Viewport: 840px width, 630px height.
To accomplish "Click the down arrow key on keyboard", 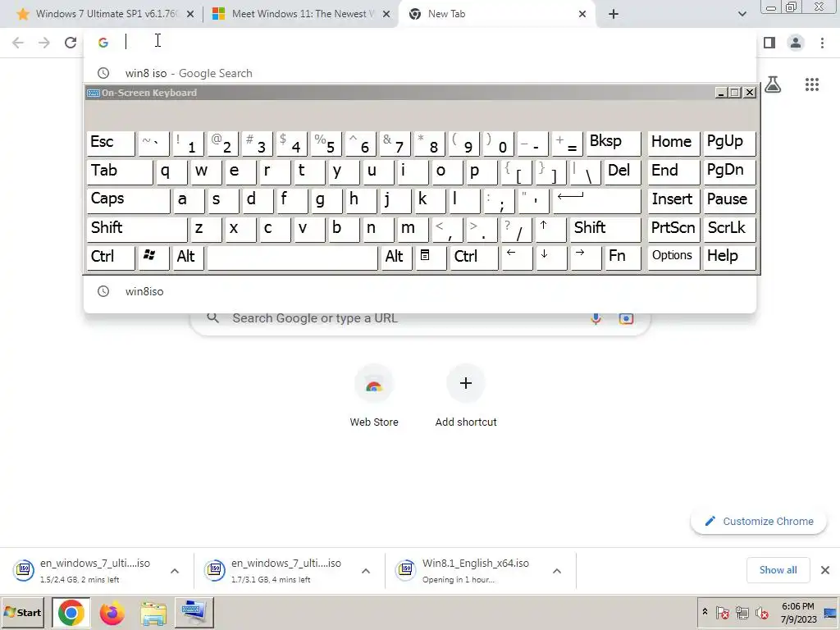I will pos(550,258).
